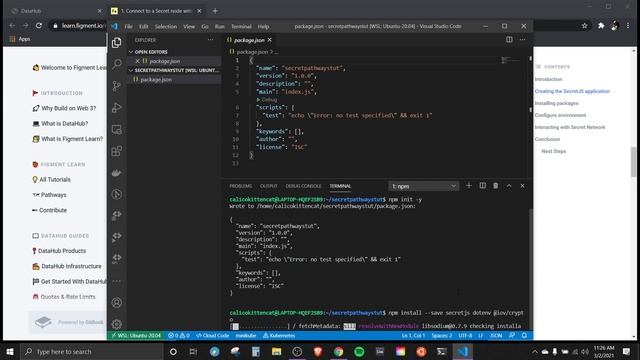Screen dimensions: 640x360
Task: Open the Selection menu
Action: [x=166, y=26]
